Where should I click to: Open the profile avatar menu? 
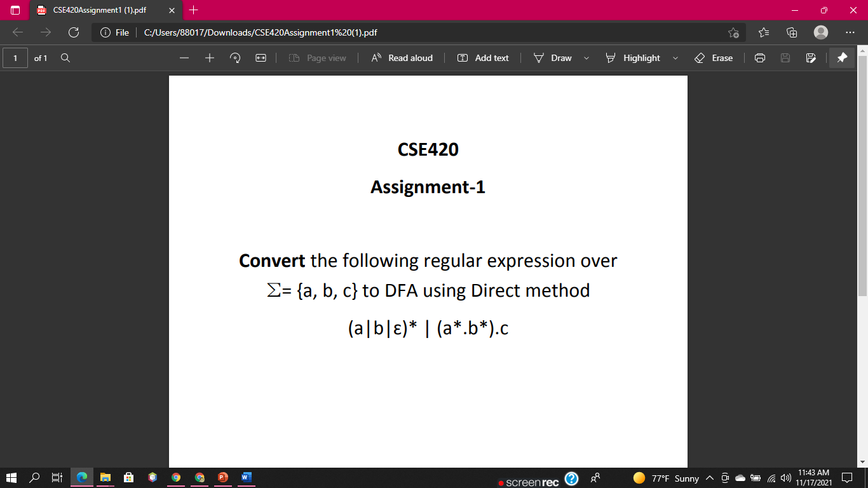coord(821,32)
